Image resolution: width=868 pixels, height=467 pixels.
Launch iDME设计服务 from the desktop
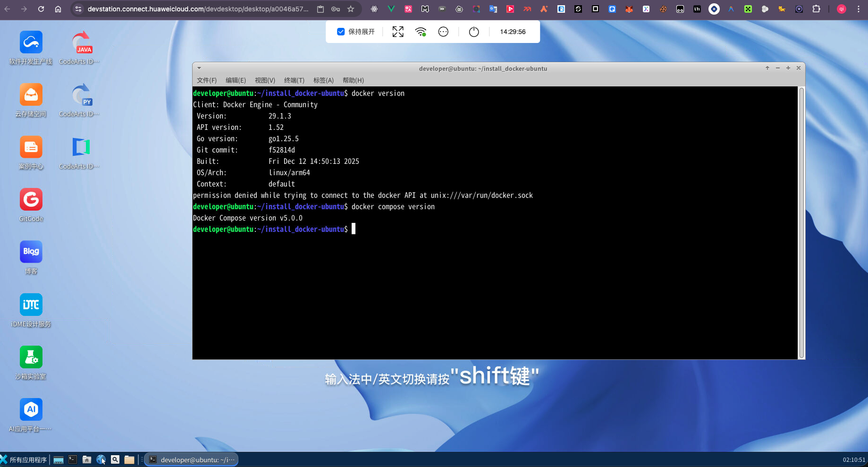31,310
